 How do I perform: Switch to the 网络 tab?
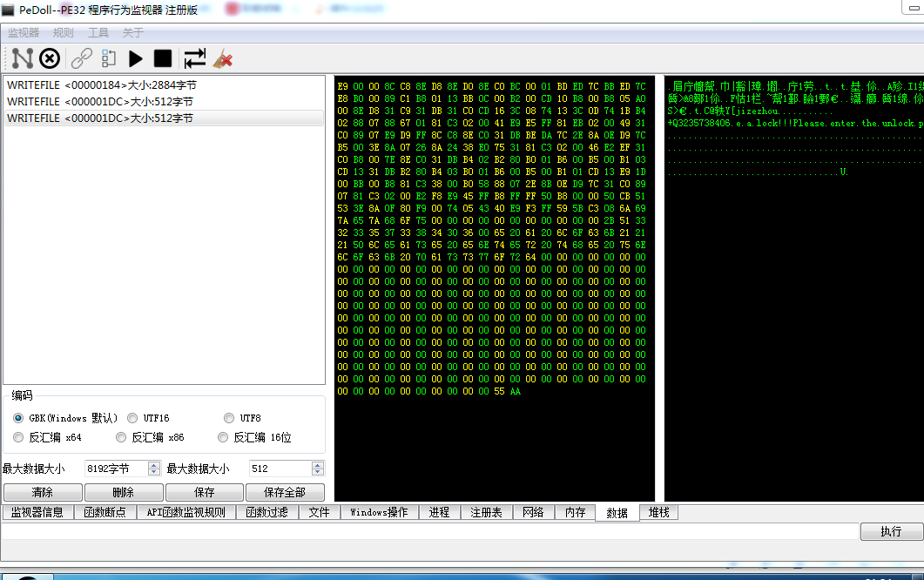533,512
